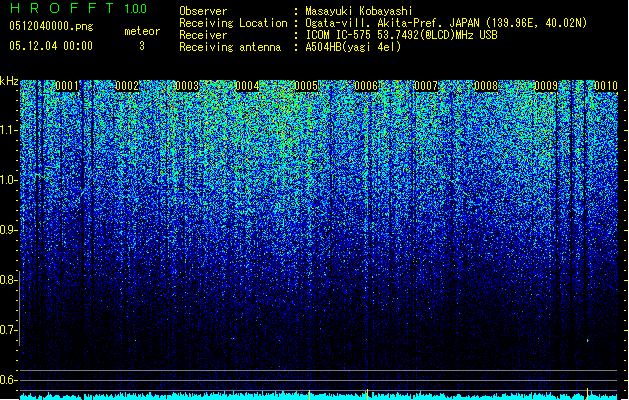The image size is (629, 400).
Task: Select the 0512040000.png file name
Action: coord(51,26)
